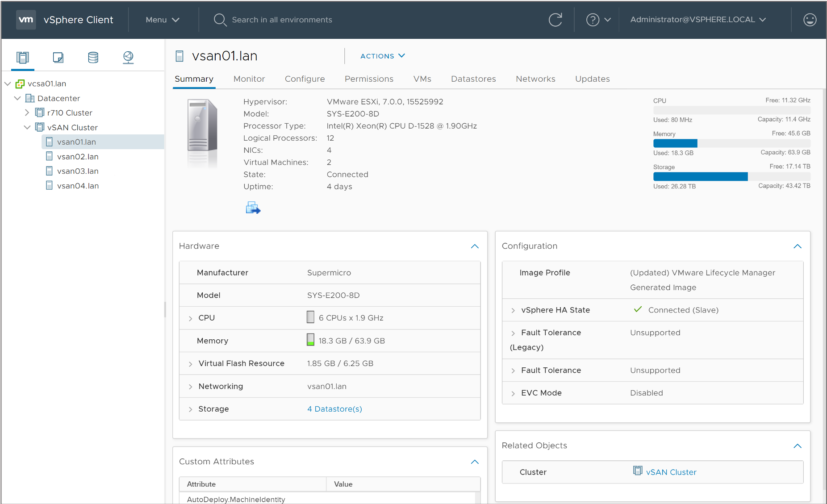The width and height of the screenshot is (827, 504).
Task: Switch to the Monitor tab
Action: 249,79
